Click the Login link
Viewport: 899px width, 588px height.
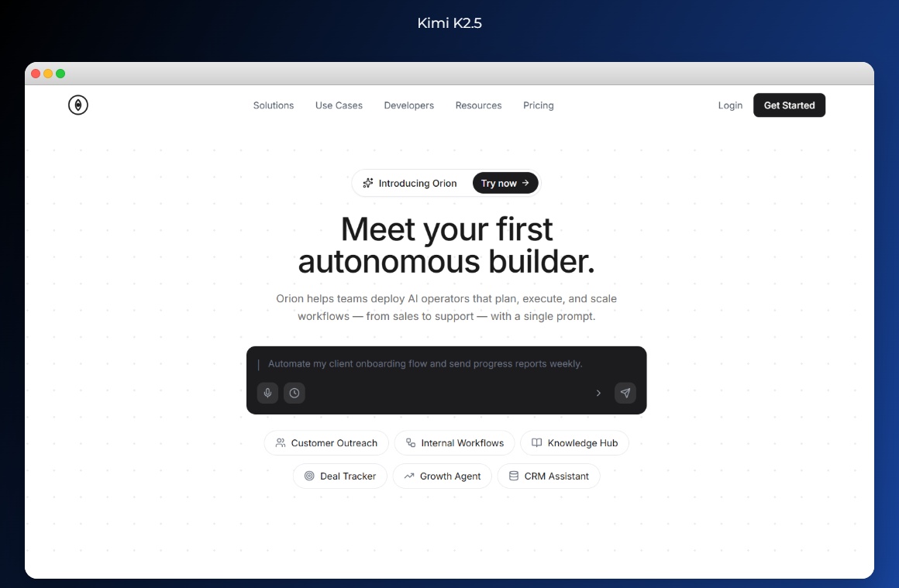pyautogui.click(x=730, y=105)
